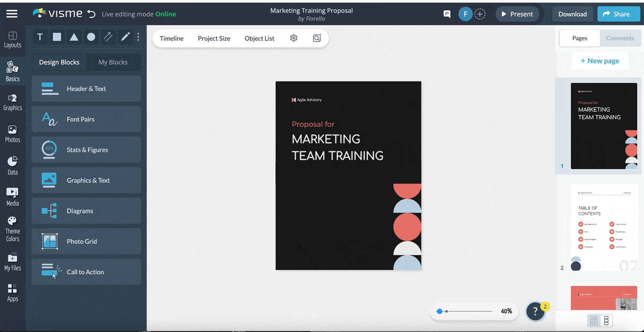644x332 pixels.
Task: Select the triangle shape tool
Action: click(74, 37)
